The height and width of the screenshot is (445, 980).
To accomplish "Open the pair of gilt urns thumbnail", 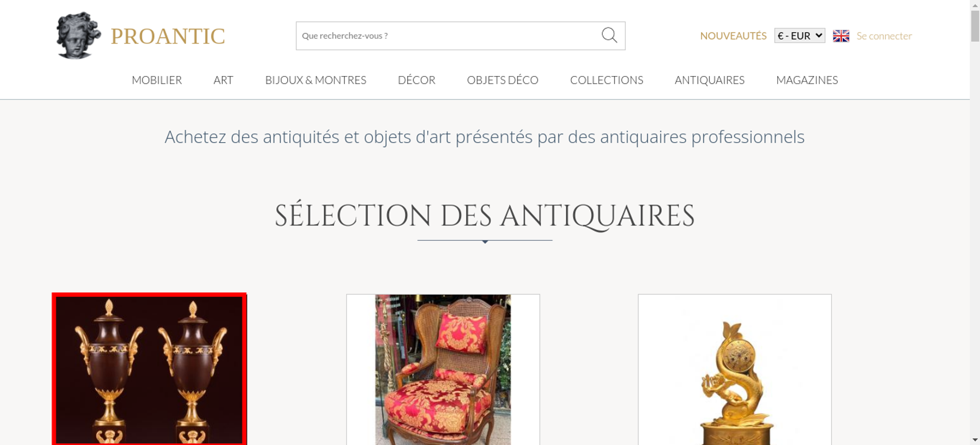I will coord(149,369).
